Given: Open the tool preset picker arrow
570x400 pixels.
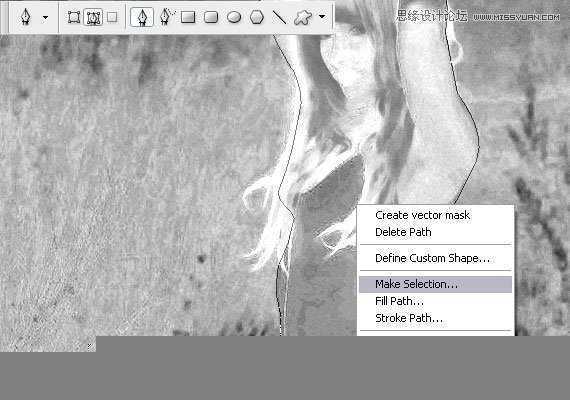Looking at the screenshot, I should (45, 17).
